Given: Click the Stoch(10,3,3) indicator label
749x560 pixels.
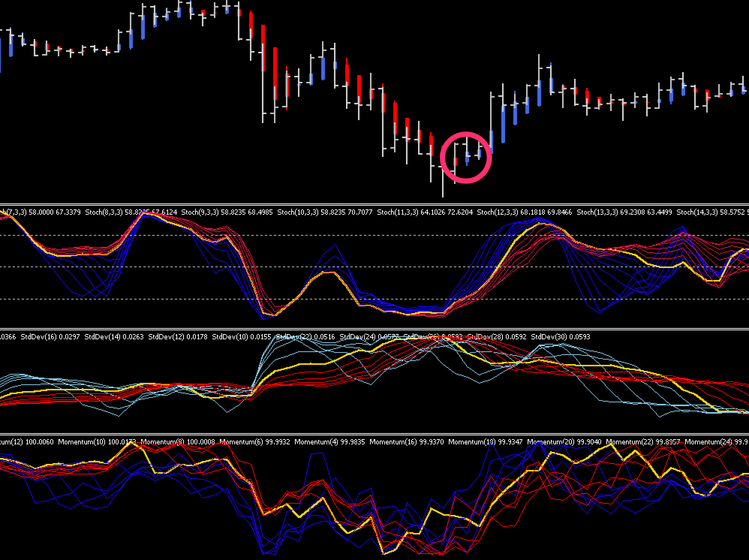Looking at the screenshot, I should coord(298,212).
